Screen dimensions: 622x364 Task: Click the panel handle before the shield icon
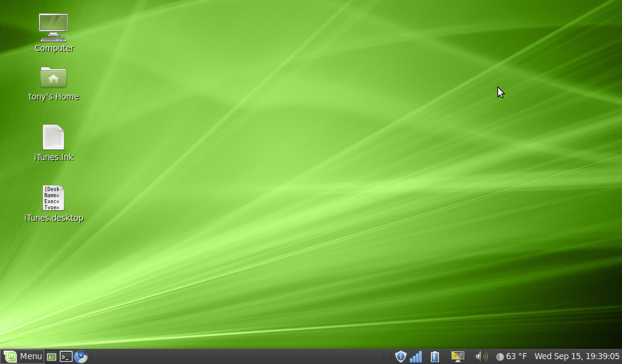386,357
